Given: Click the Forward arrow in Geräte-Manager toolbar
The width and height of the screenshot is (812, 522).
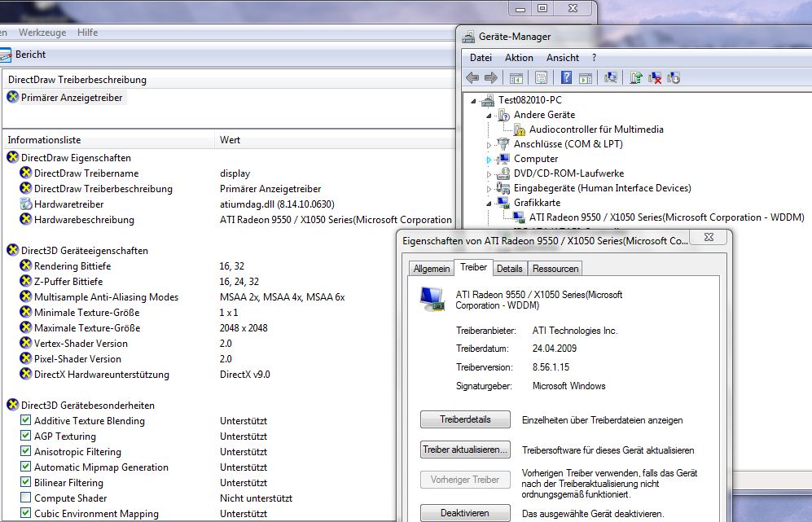Looking at the screenshot, I should 491,77.
